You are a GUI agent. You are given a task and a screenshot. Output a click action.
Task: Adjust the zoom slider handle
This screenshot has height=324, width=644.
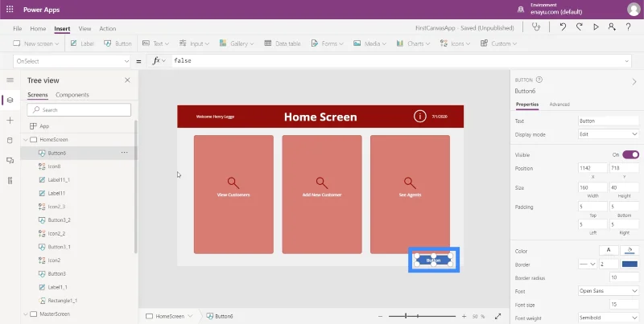tap(406, 316)
